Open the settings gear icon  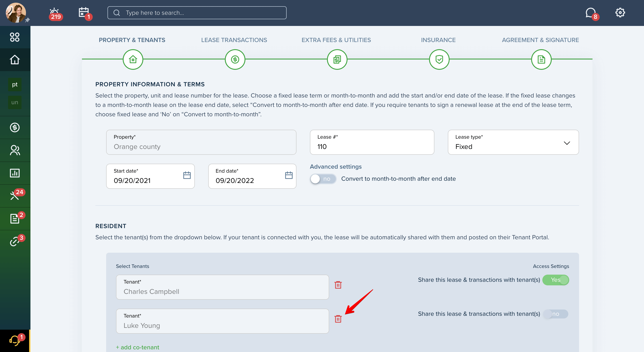pyautogui.click(x=620, y=13)
